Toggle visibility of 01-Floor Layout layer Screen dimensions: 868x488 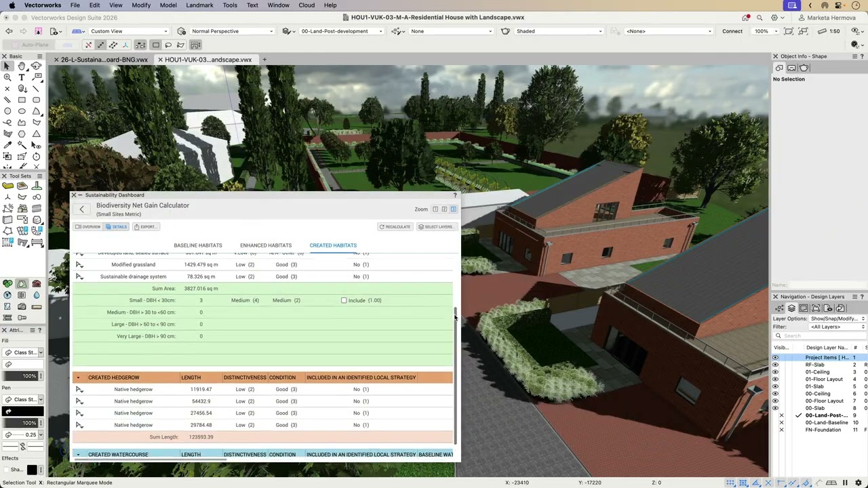(775, 379)
